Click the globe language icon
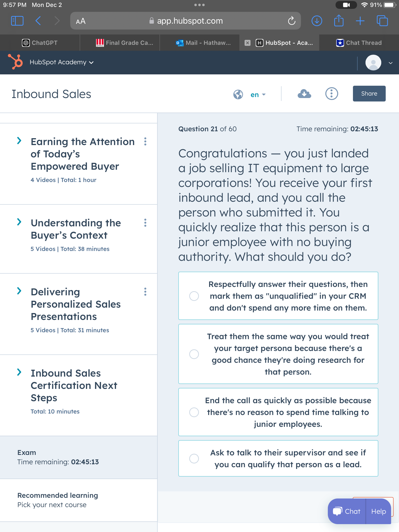Viewport: 399px width, 532px height. click(x=238, y=94)
